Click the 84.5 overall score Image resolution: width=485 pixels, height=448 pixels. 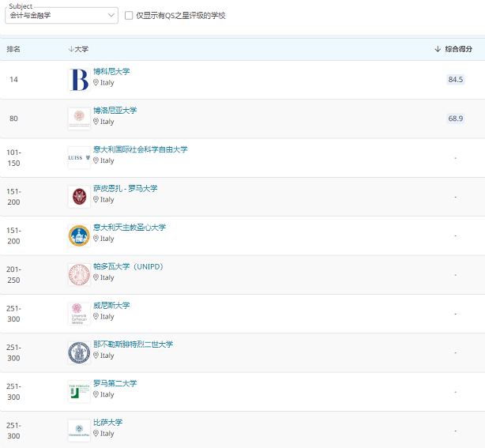pos(456,80)
